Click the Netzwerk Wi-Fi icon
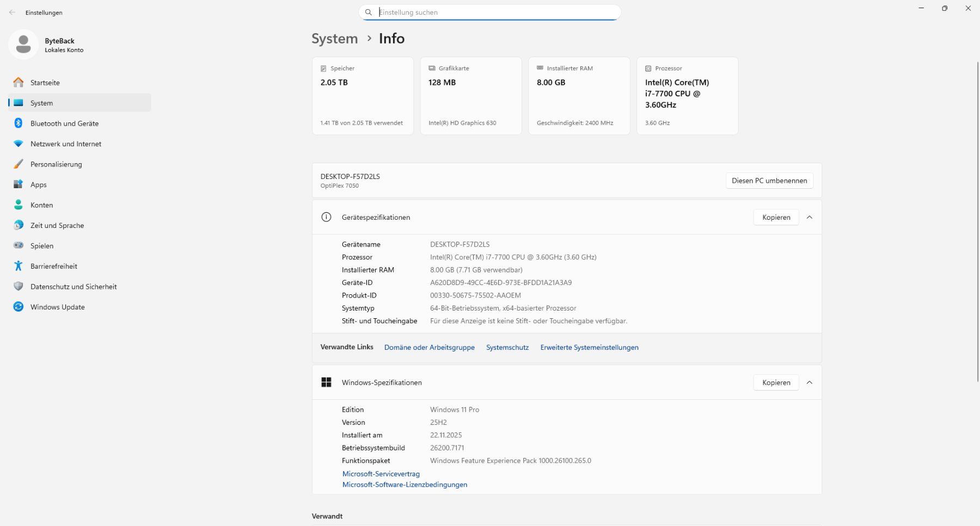 click(x=19, y=144)
